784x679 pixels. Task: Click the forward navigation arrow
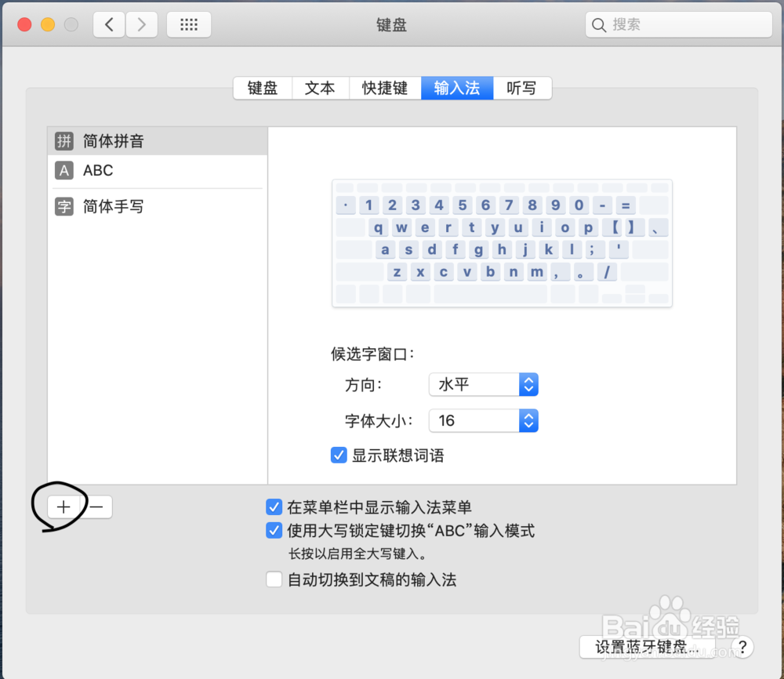(141, 24)
